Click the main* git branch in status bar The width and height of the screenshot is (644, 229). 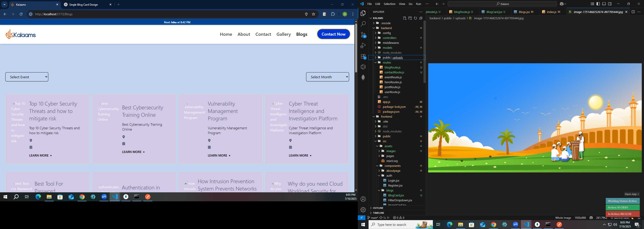373,218
